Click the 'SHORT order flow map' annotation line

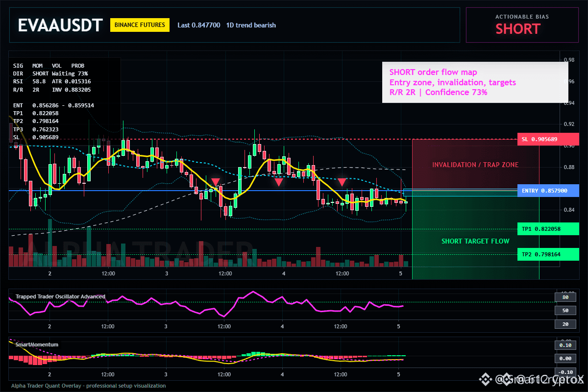click(433, 73)
